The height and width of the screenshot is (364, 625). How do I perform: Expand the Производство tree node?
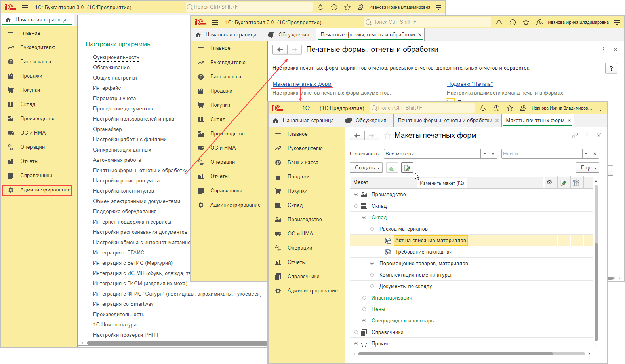point(356,195)
